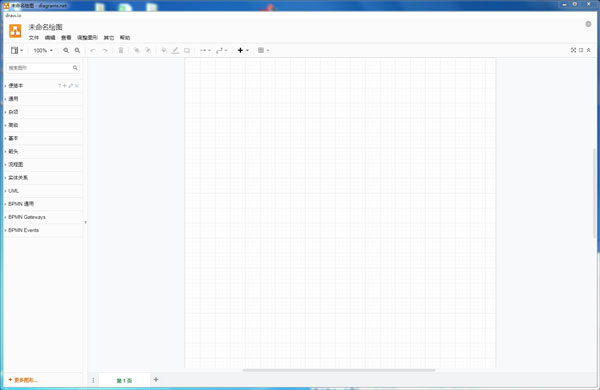Viewport: 600px width, 390px height.
Task: Click the add page plus button
Action: 156,380
